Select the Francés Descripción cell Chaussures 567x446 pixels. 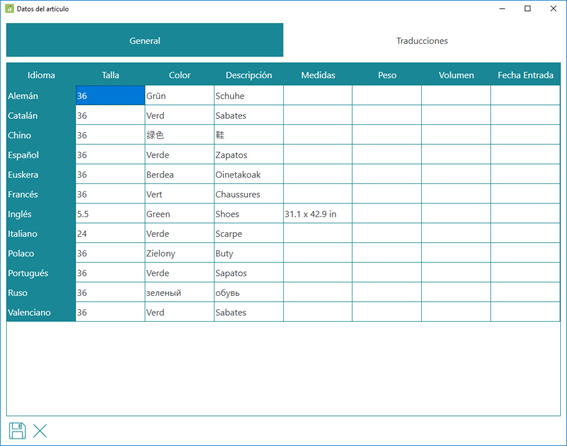[249, 194]
